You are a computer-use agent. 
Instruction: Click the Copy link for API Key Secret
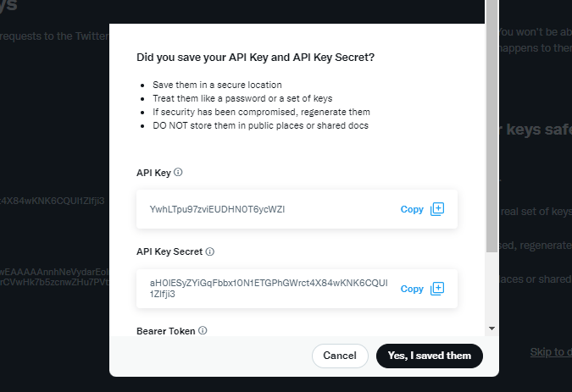tap(412, 289)
